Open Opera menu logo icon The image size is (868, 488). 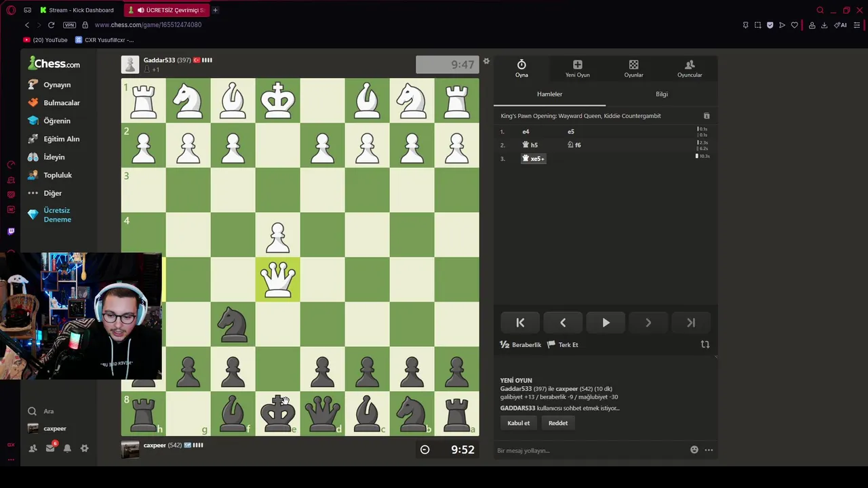[x=11, y=10]
